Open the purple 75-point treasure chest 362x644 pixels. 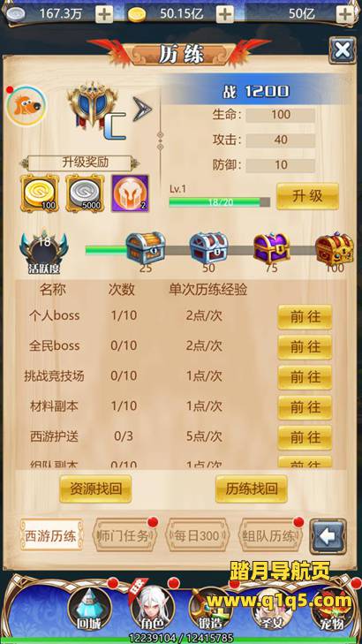pyautogui.click(x=271, y=248)
